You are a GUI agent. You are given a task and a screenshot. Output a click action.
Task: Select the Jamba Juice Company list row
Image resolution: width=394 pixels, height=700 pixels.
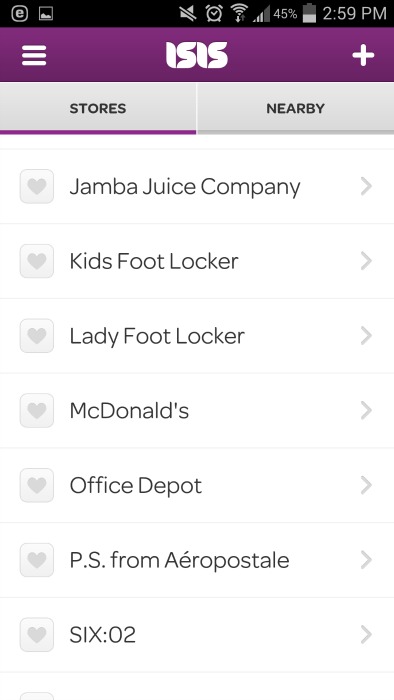(197, 186)
